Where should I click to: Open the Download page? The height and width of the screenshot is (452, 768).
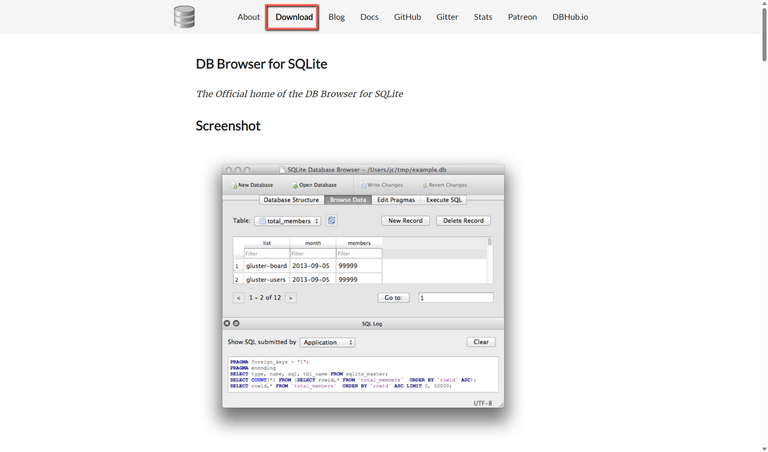(x=294, y=17)
